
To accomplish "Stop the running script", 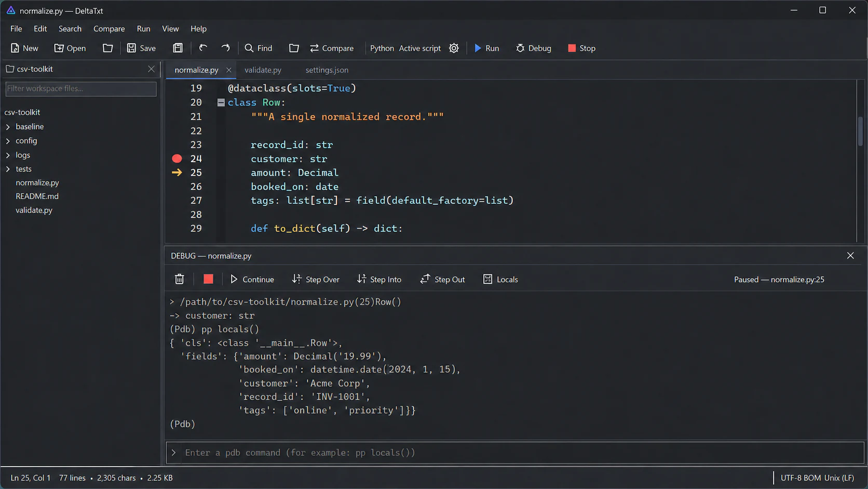I will tap(581, 48).
